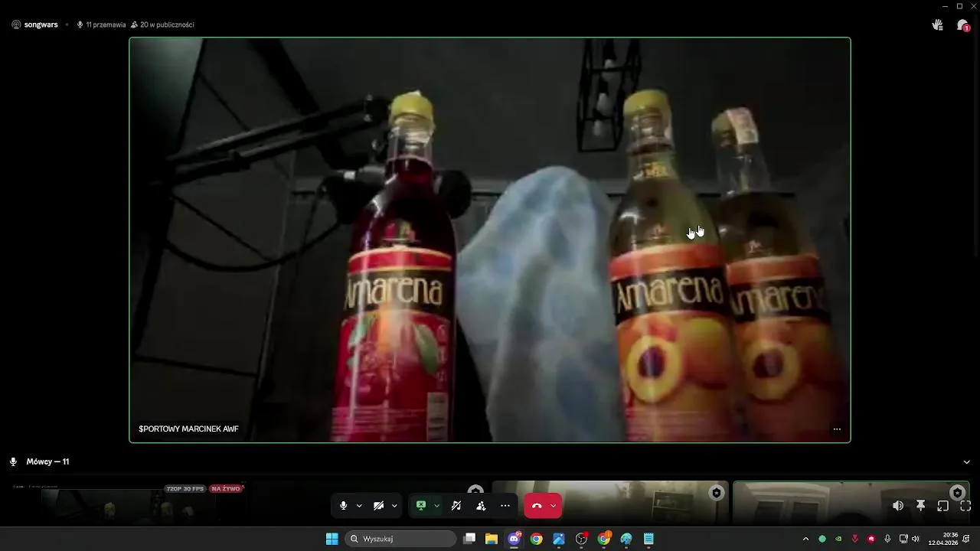
Task: Open middle speaker video tile
Action: tap(610, 504)
